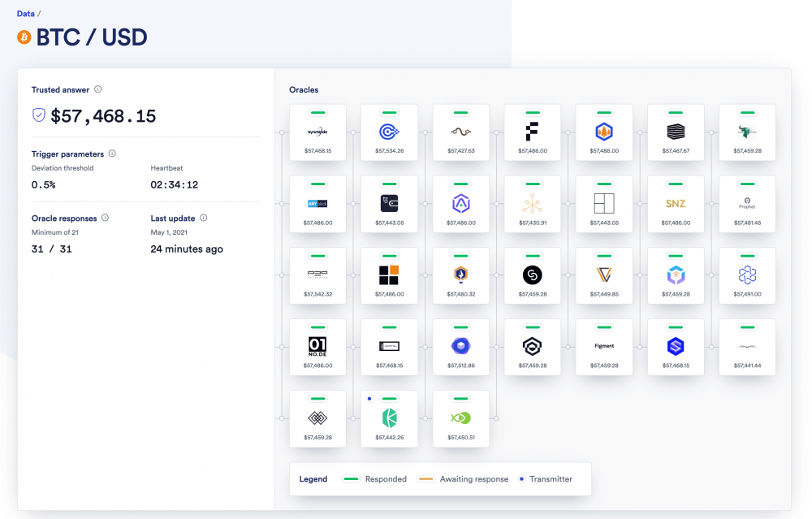The width and height of the screenshot is (812, 519).
Task: Click the Responded legend indicator
Action: tap(351, 479)
